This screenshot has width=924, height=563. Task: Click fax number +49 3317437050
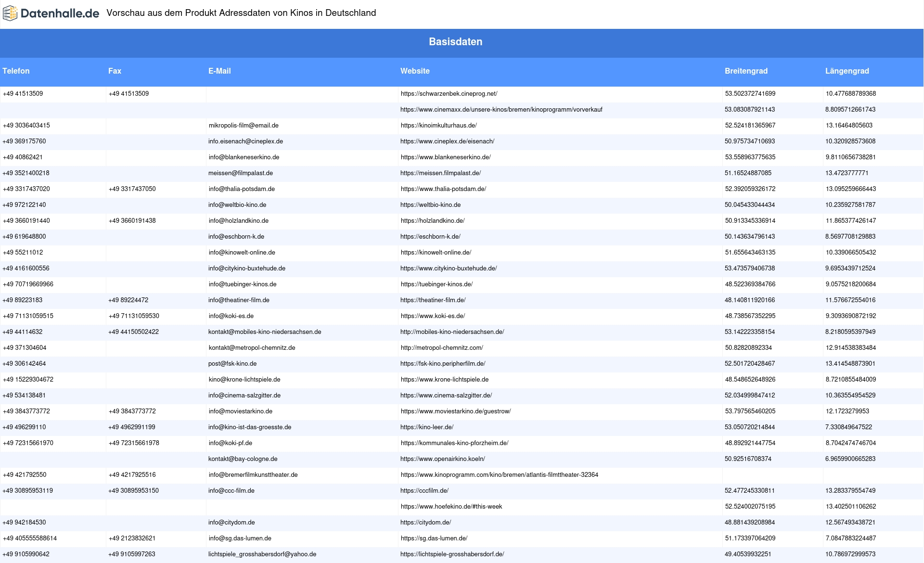[x=132, y=189]
